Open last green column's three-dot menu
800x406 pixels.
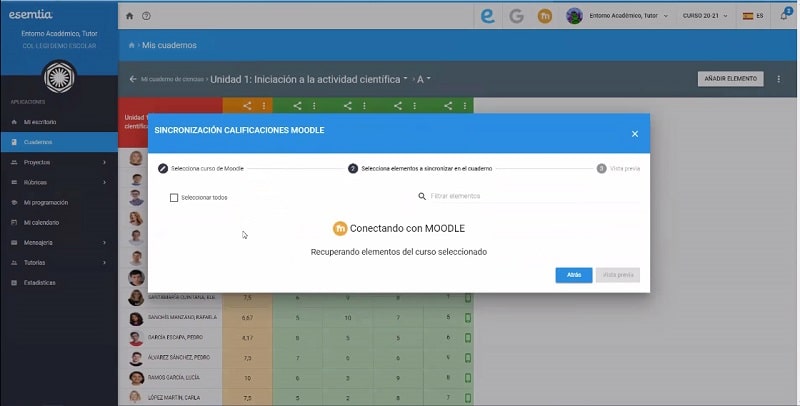[x=465, y=106]
